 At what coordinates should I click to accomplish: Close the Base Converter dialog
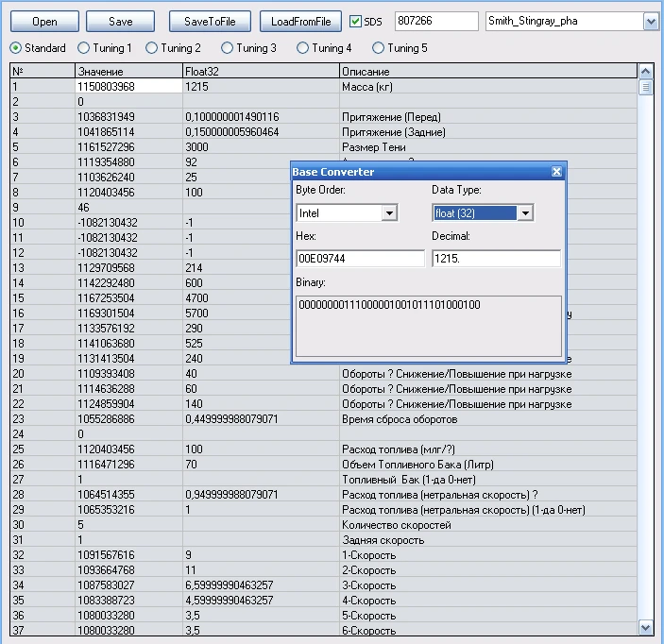[x=556, y=172]
